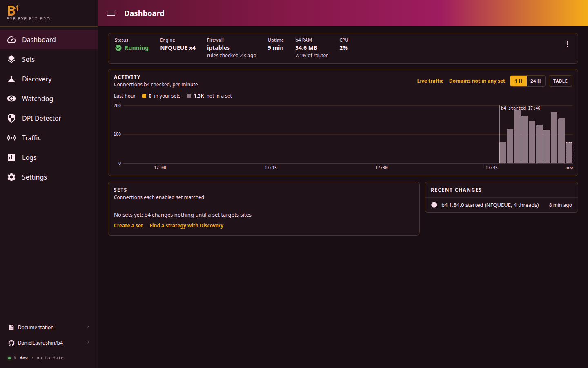This screenshot has width=588, height=368.
Task: Click the ACTIVITY panel heading
Action: [127, 77]
